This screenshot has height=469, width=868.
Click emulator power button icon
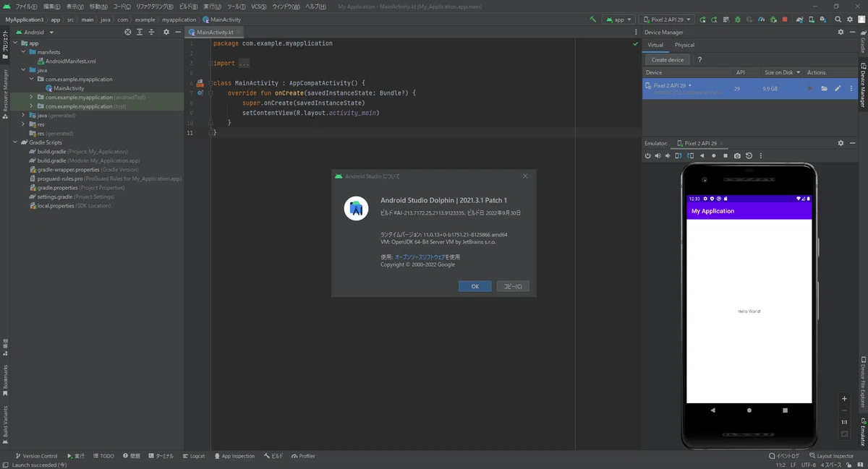tap(647, 155)
